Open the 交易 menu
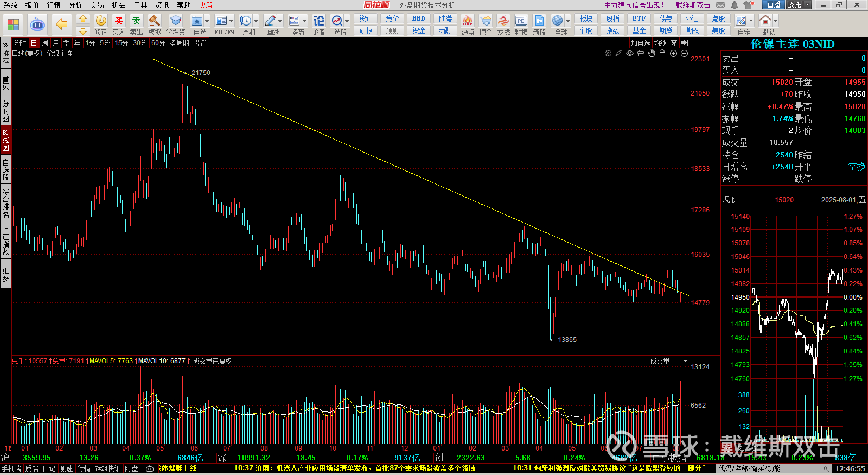This screenshot has width=868, height=475. [97, 5]
